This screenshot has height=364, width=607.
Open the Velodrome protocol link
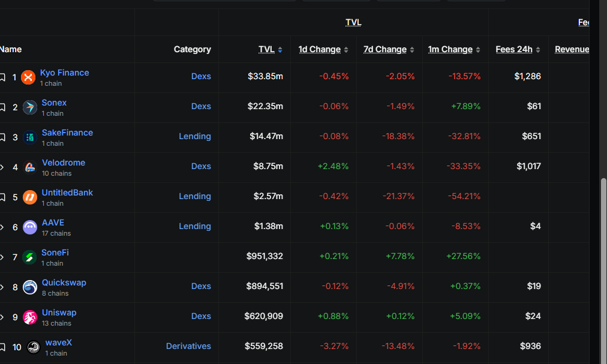coord(64,163)
